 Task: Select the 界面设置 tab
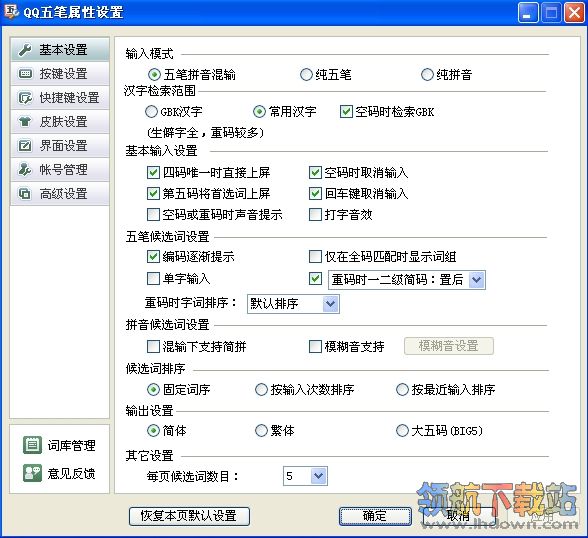60,145
